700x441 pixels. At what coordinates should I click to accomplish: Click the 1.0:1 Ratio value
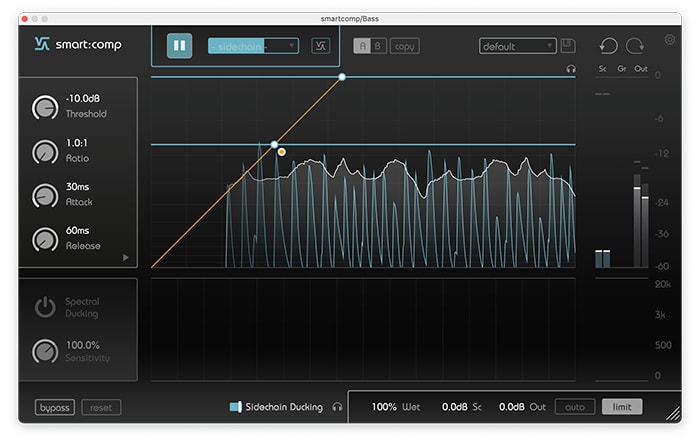point(77,143)
